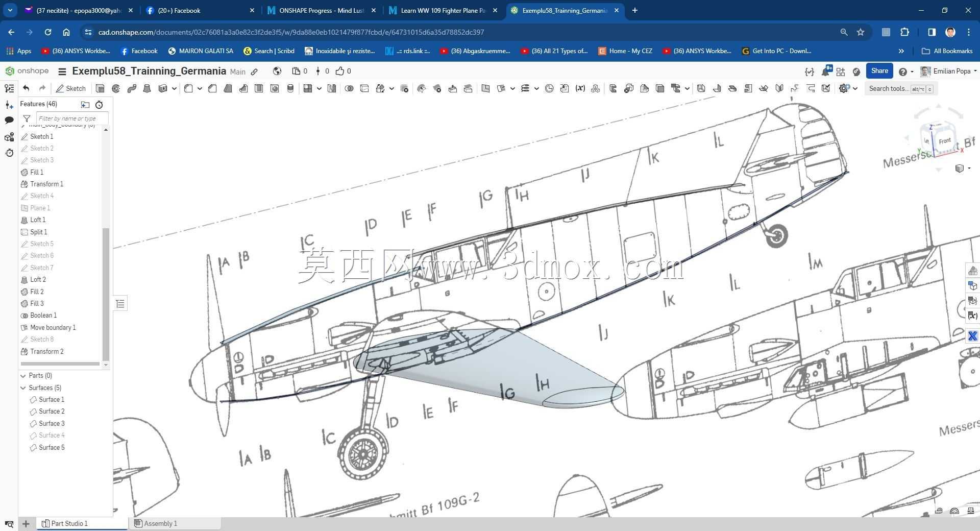
Task: Select the Revolve tool
Action: [x=116, y=88]
